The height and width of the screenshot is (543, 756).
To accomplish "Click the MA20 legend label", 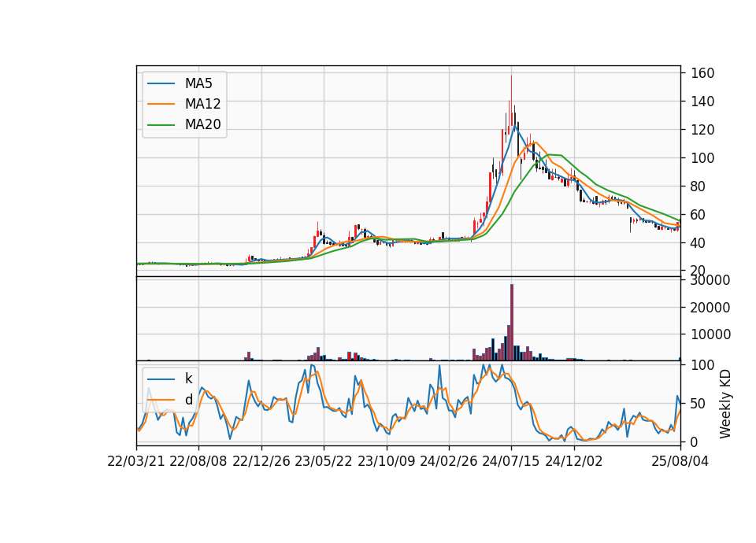I will click(x=202, y=124).
